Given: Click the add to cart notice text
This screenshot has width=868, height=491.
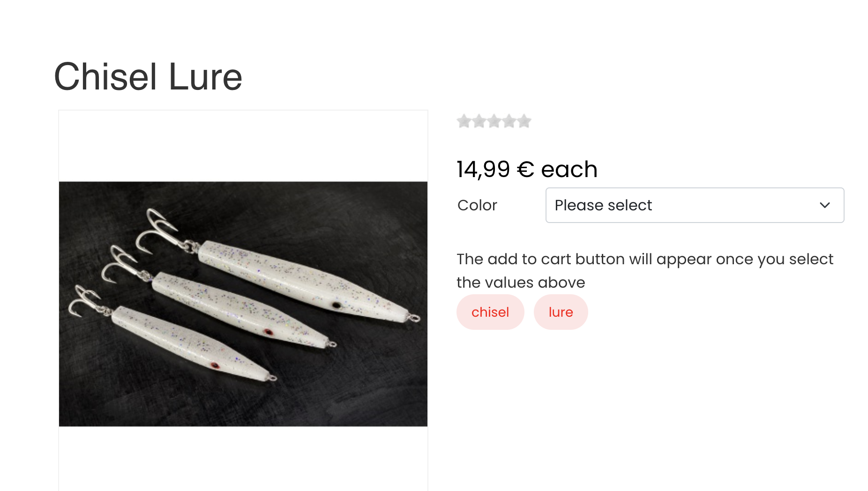Looking at the screenshot, I should coord(645,271).
